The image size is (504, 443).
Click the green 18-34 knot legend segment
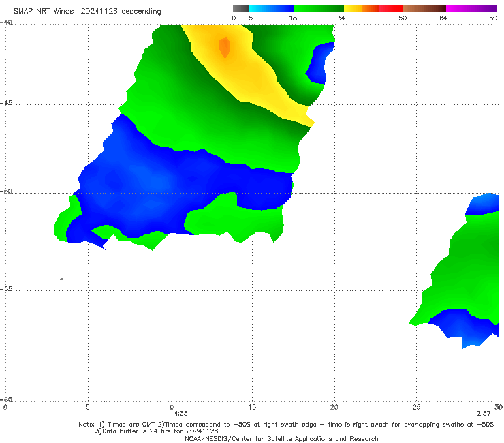[319, 8]
